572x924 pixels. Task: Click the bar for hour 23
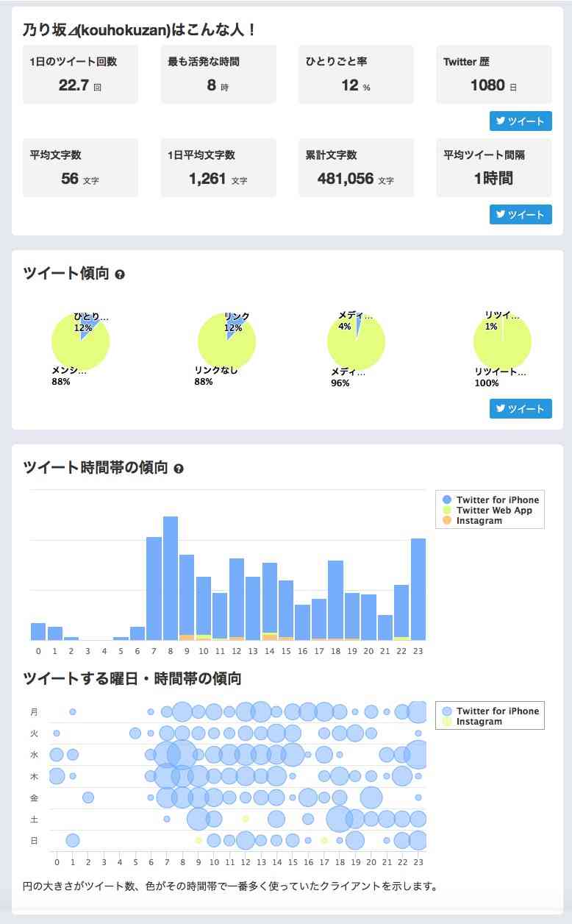click(x=418, y=589)
